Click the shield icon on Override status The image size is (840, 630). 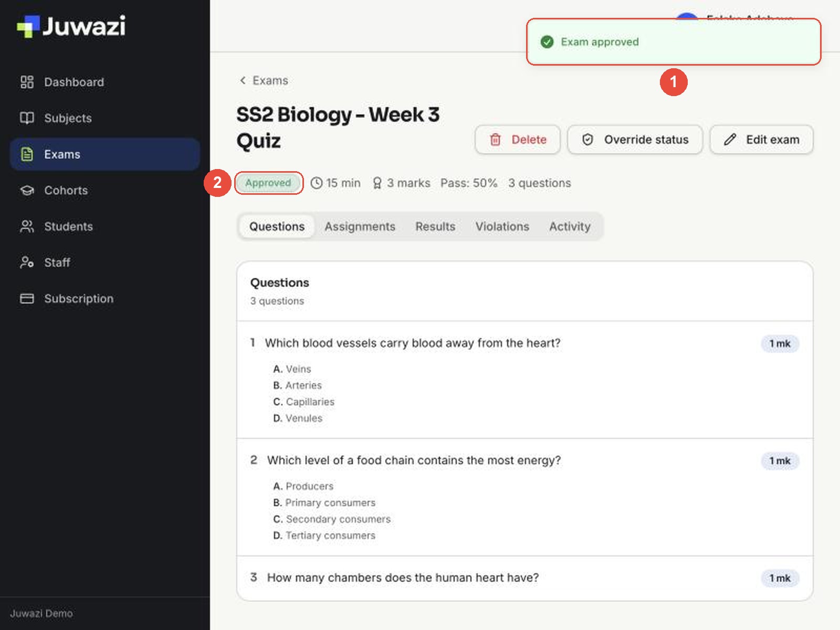pyautogui.click(x=587, y=140)
